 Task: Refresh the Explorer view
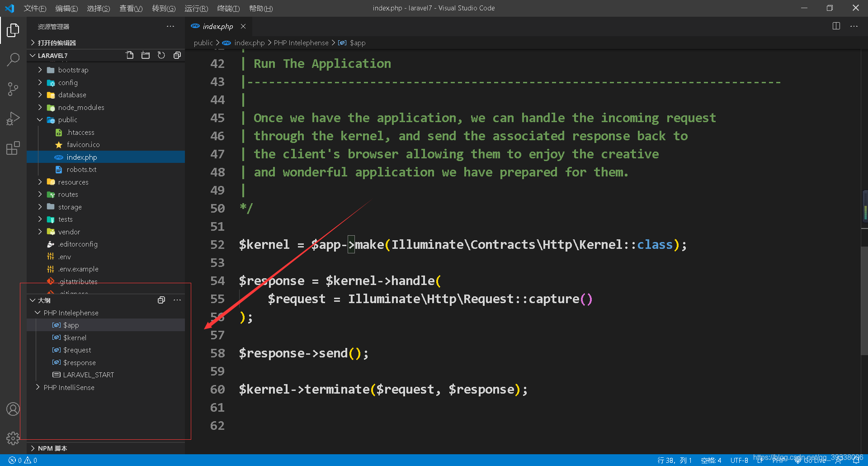point(161,55)
